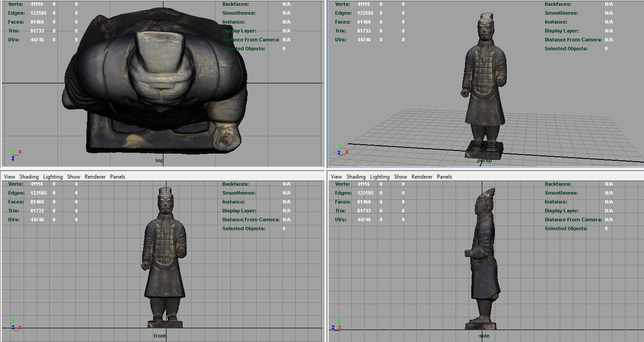Image resolution: width=644 pixels, height=342 pixels.
Task: Click the 'Faces:' label in the top view
Action: click(16, 22)
